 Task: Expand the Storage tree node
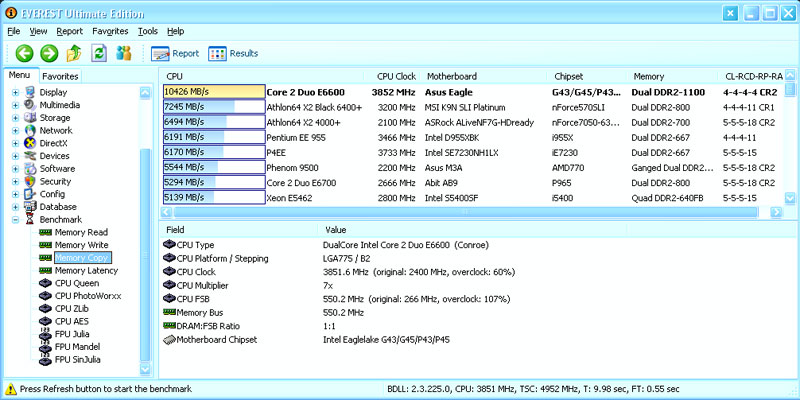[x=15, y=118]
